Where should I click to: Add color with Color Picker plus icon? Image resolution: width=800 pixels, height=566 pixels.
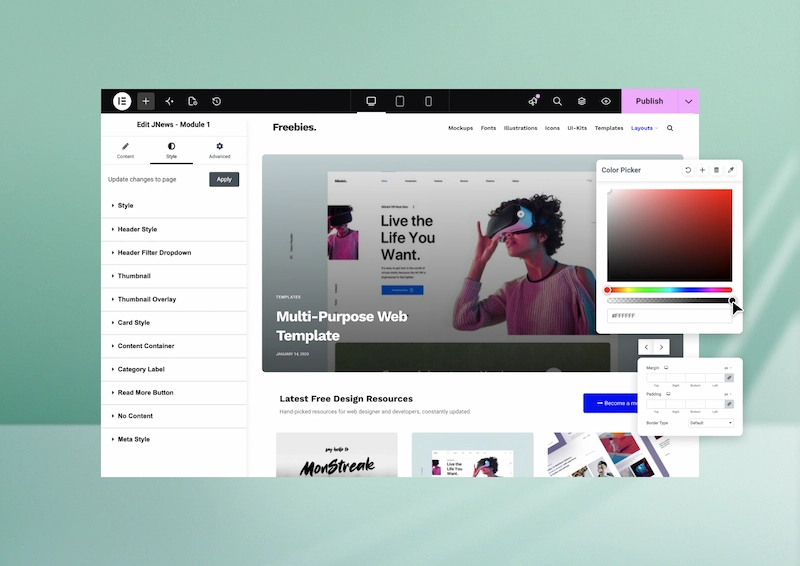(x=702, y=170)
